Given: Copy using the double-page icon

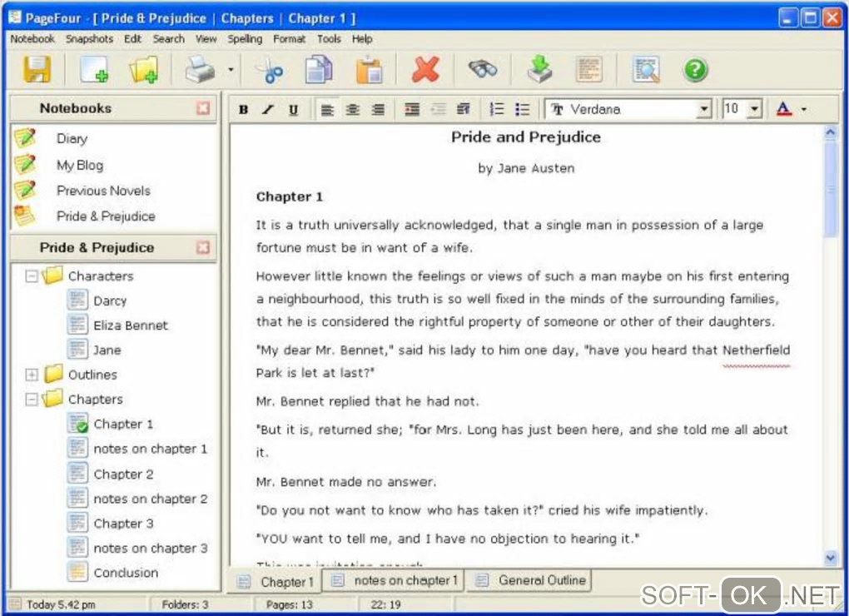Looking at the screenshot, I should coord(319,70).
